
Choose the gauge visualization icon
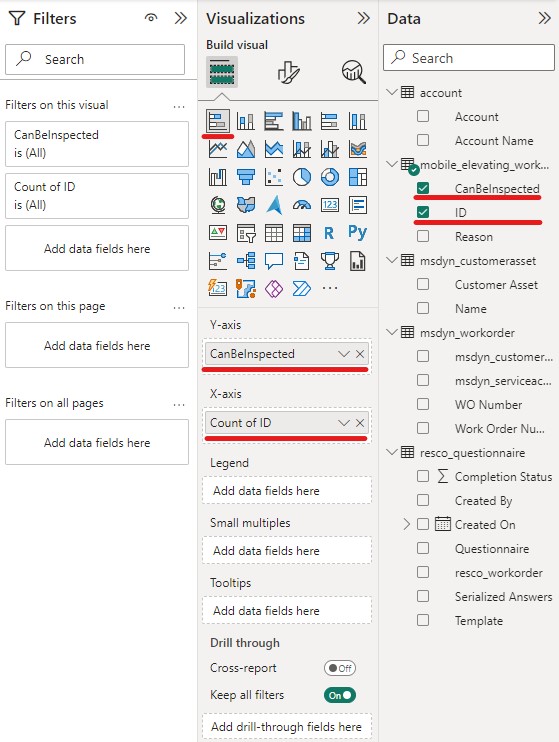(x=302, y=205)
